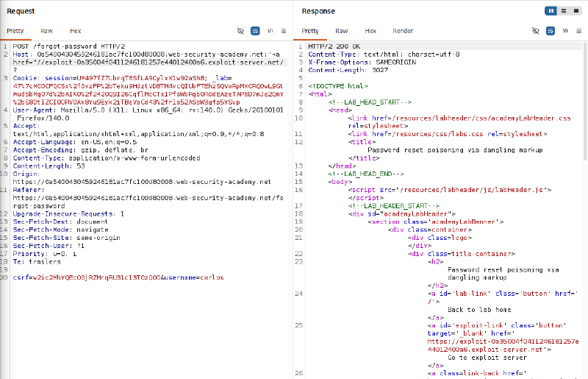The image size is (588, 379).
Task: Click the Referer header name
Action: (29, 190)
